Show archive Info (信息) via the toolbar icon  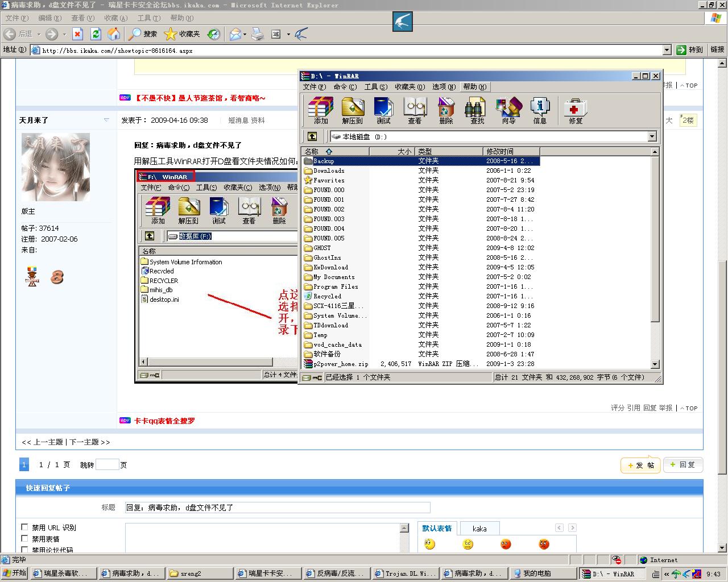click(540, 110)
